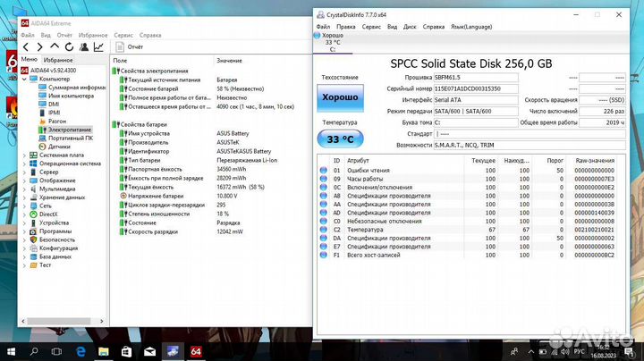644x361 pixels.
Task: Select the Конфигурация tree item
Action: pos(54,248)
